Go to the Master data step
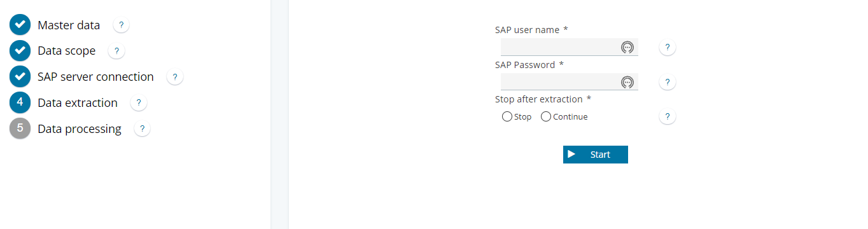Viewport: 868px width, 229px height. [x=69, y=25]
